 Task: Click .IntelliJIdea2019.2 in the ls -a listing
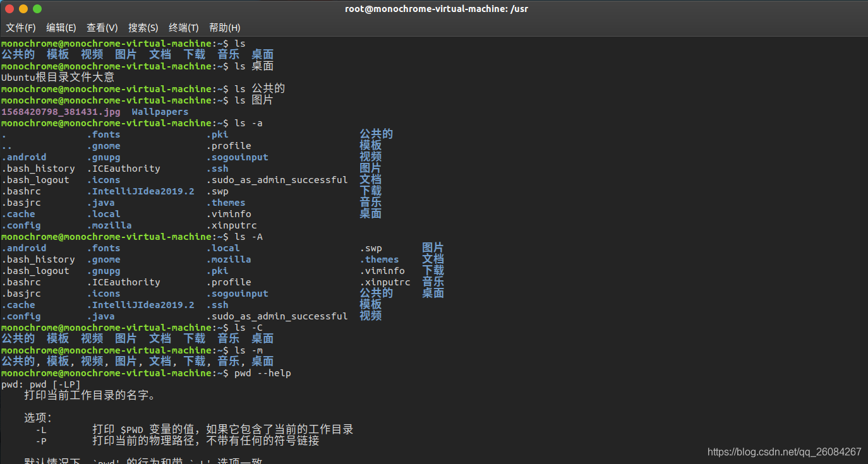tap(140, 191)
